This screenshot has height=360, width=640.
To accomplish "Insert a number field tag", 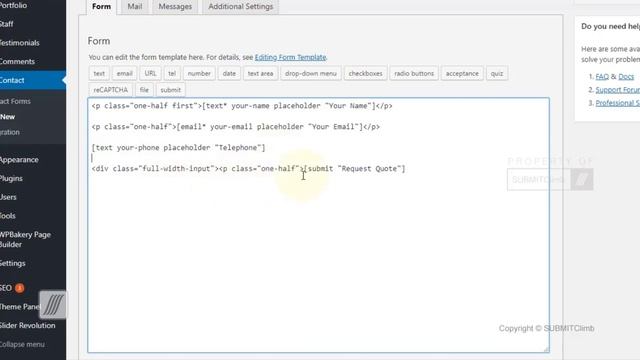I will [199, 73].
